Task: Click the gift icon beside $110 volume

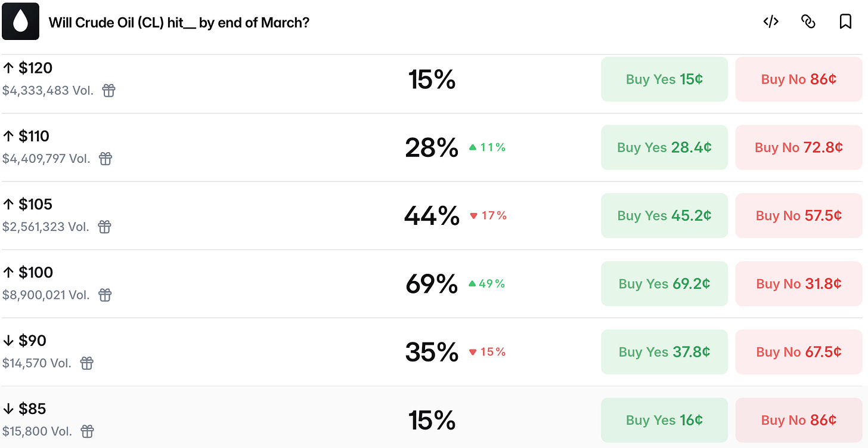Action: (x=106, y=159)
